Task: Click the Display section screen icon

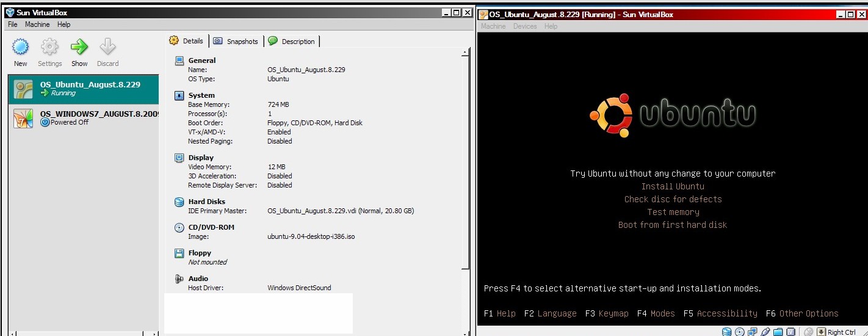Action: click(x=179, y=158)
